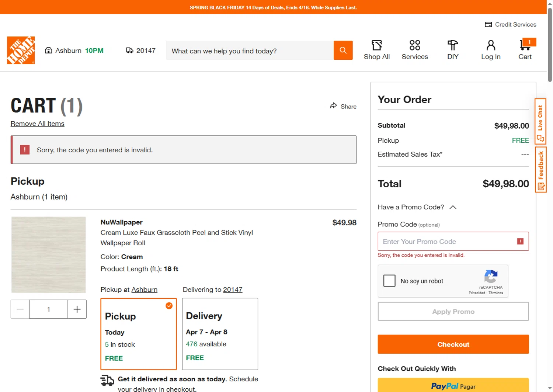Click the orange Checkout button
The height and width of the screenshot is (392, 553).
tap(453, 344)
